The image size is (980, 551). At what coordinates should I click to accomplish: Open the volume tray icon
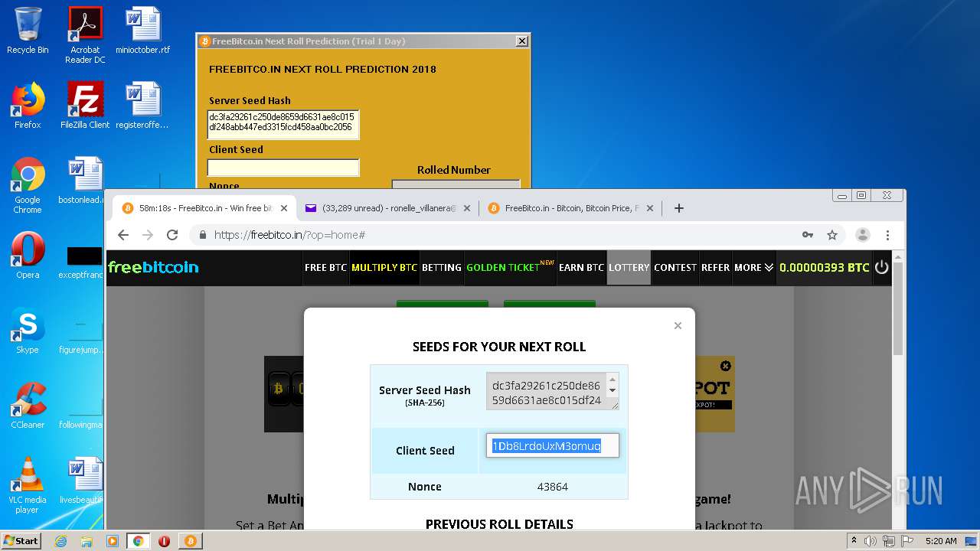point(871,541)
